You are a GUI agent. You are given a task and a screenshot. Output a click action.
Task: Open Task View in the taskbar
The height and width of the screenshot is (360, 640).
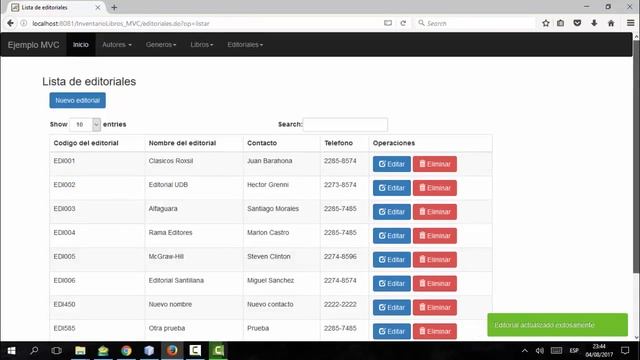(x=57, y=351)
